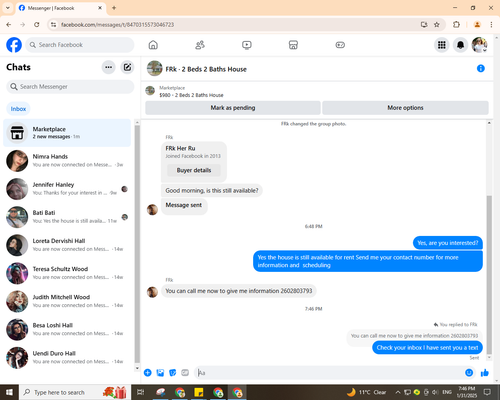
Task: Open the Chrome profile icon
Action: pos(477,25)
